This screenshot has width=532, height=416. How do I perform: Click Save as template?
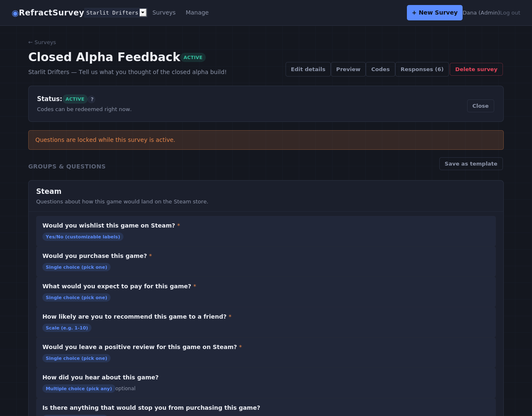(471, 164)
